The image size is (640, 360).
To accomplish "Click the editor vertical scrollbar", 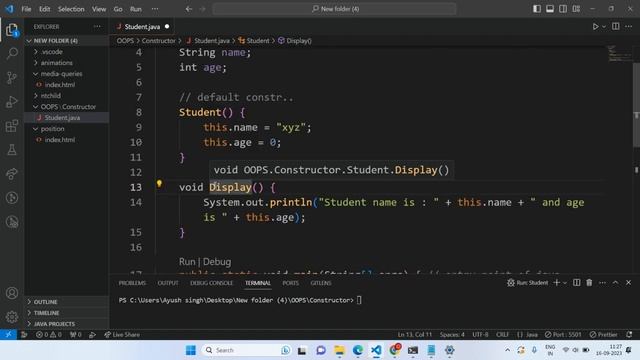I will click(x=636, y=105).
